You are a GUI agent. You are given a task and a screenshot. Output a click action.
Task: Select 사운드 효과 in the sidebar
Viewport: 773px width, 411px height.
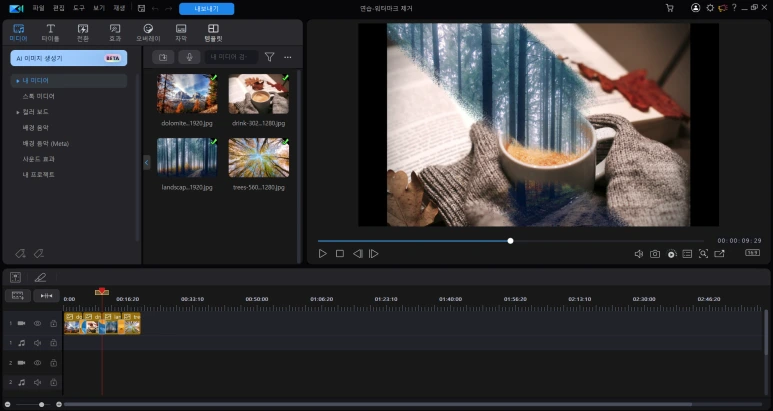38,159
